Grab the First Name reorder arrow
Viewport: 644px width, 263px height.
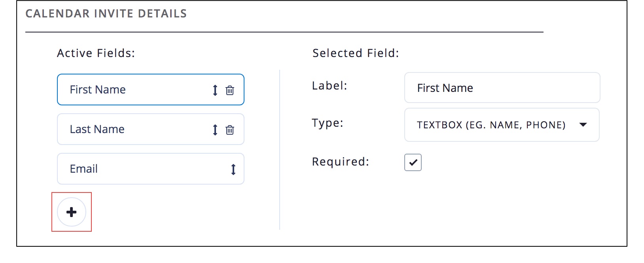pos(215,90)
